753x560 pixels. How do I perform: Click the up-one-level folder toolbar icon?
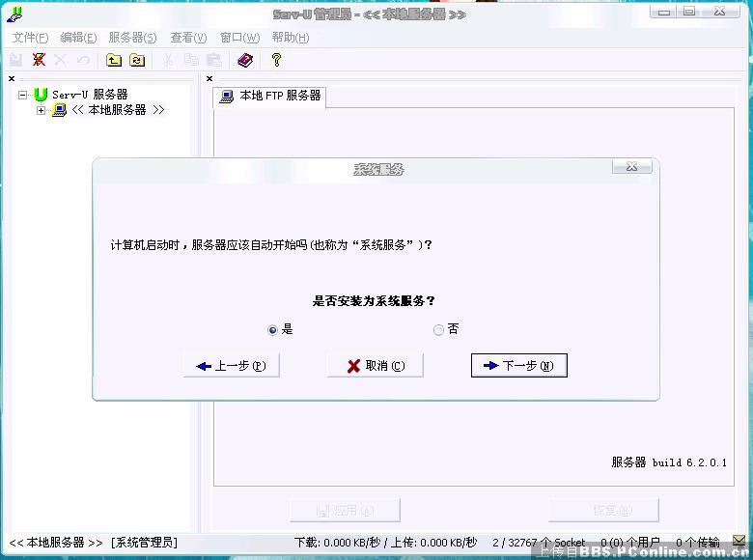coord(114,60)
